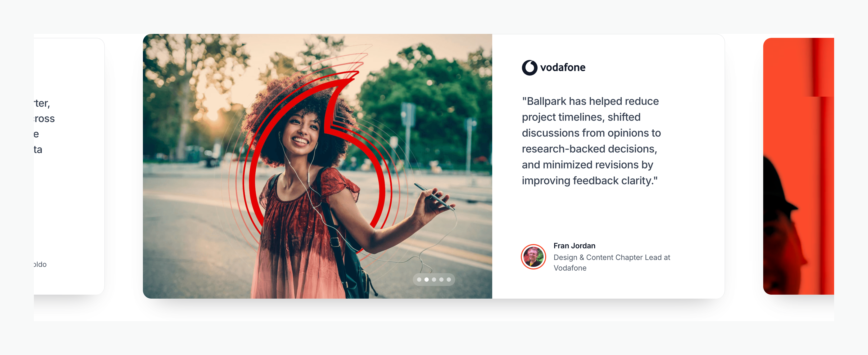Select the first carousel pagination dot
The image size is (868, 355).
[419, 280]
